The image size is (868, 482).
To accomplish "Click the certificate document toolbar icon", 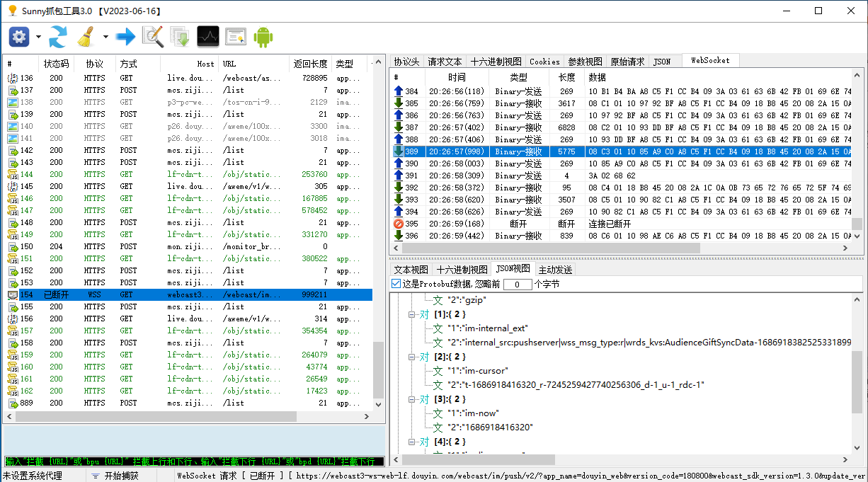I will 236,37.
